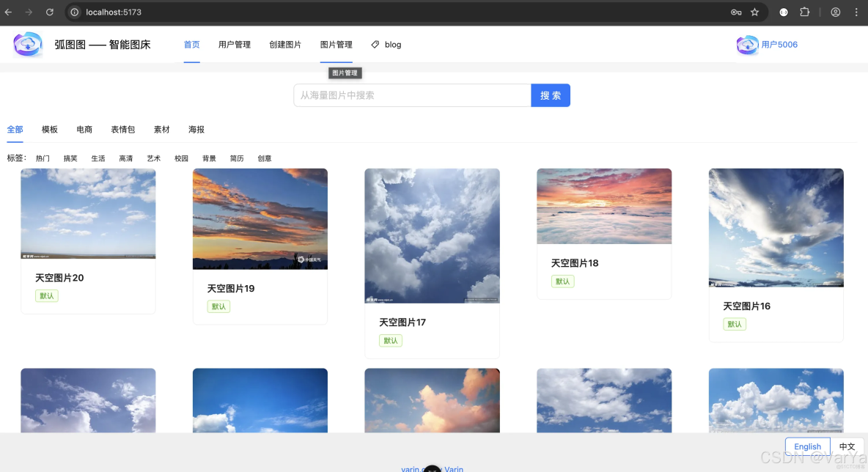Image resolution: width=868 pixels, height=472 pixels.
Task: Open the 天空图片17 image thumbnail
Action: tap(432, 235)
